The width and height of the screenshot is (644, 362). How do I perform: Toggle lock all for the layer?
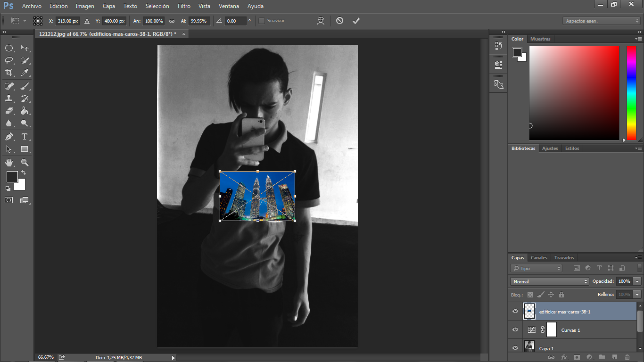click(x=561, y=295)
